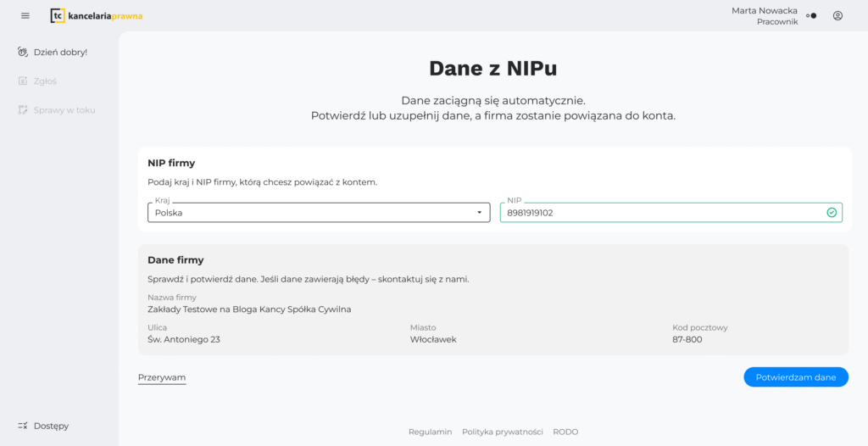Open the Polityka prywatności link
The width and height of the screenshot is (868, 446).
pyautogui.click(x=502, y=432)
